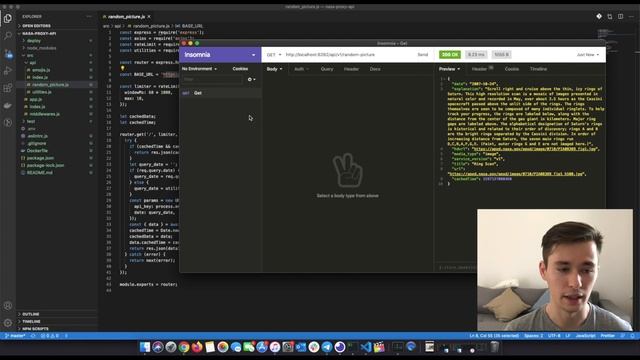
Task: Click the lightbulb code action in editor
Action: (122, 69)
